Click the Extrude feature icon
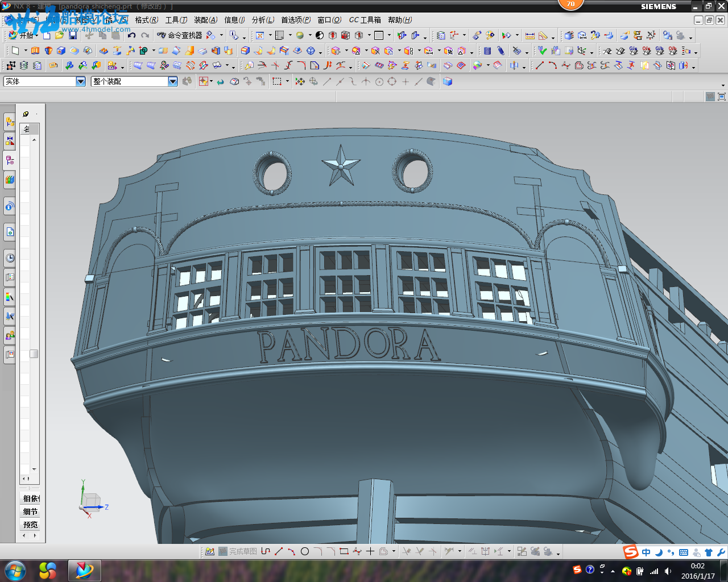This screenshot has width=728, height=582. (x=35, y=51)
